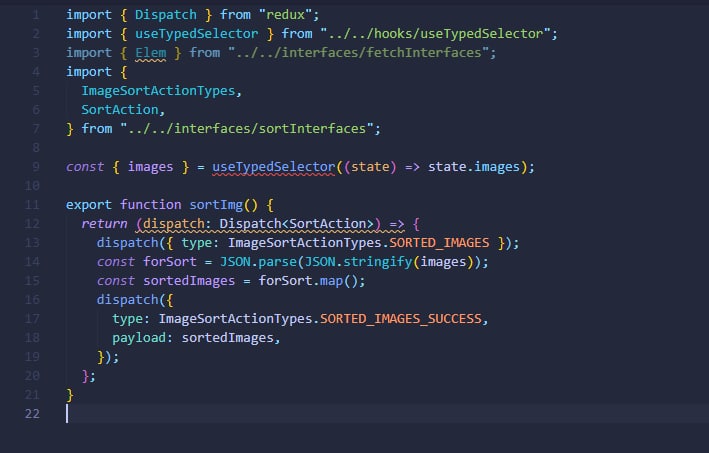Click the 'useTypedSelector' import name on line 2

click(196, 33)
